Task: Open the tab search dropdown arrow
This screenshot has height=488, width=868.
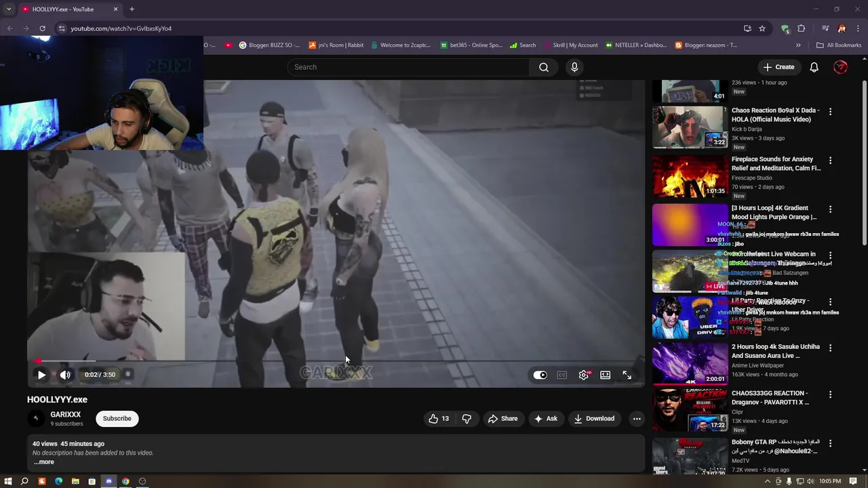Action: pyautogui.click(x=8, y=9)
